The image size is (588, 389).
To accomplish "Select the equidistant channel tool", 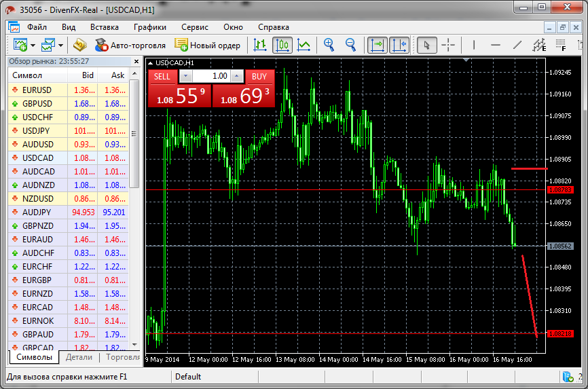I will (539, 45).
